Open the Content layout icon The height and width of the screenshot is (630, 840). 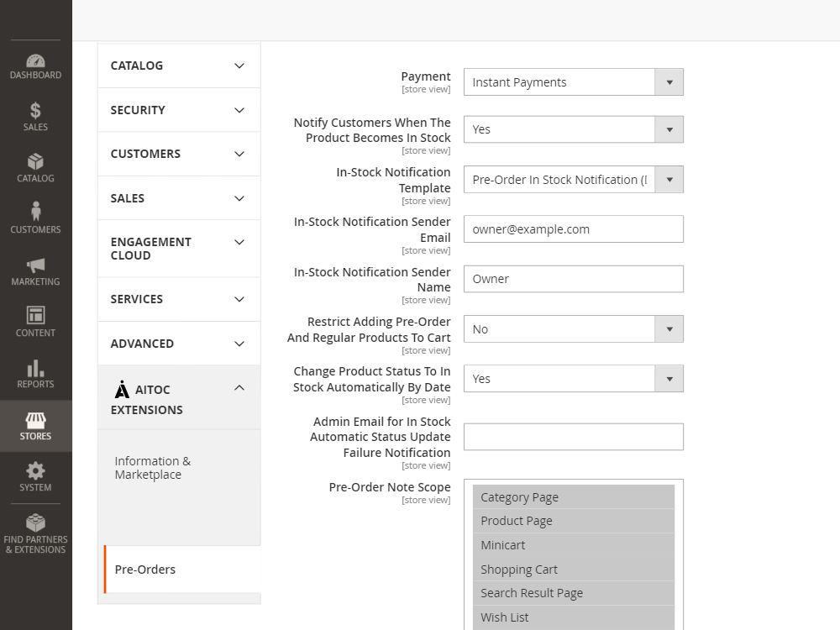coord(35,315)
